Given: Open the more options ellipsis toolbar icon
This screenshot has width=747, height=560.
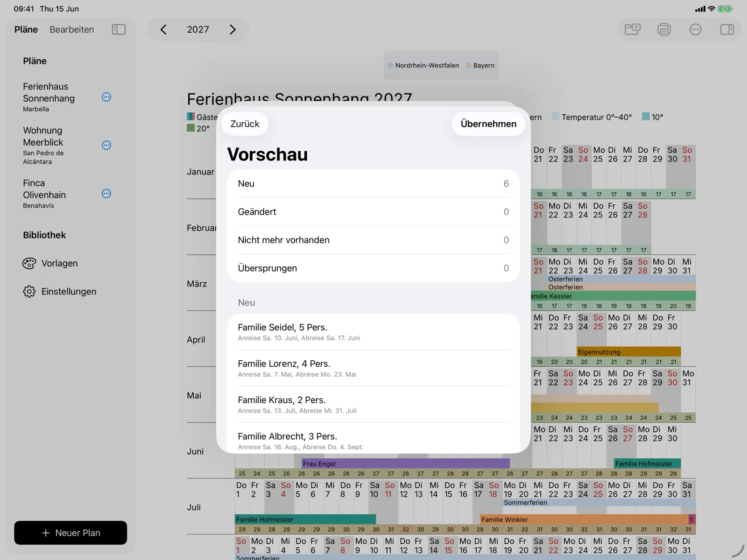Looking at the screenshot, I should (x=695, y=29).
